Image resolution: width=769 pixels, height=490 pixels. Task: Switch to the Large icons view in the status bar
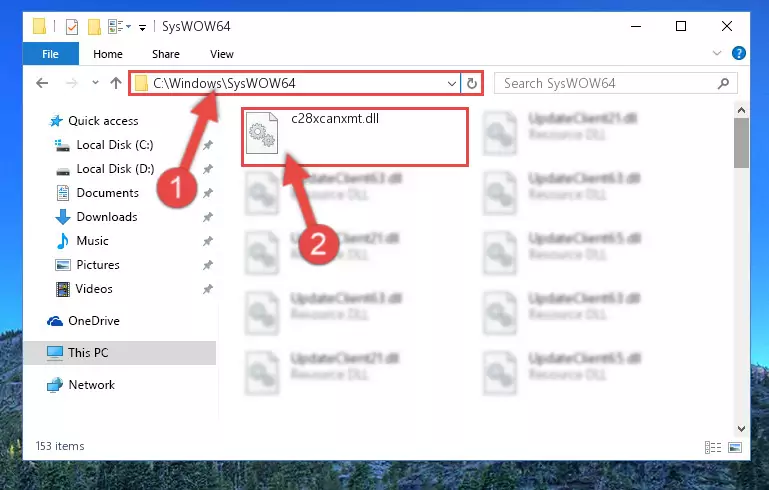point(735,447)
